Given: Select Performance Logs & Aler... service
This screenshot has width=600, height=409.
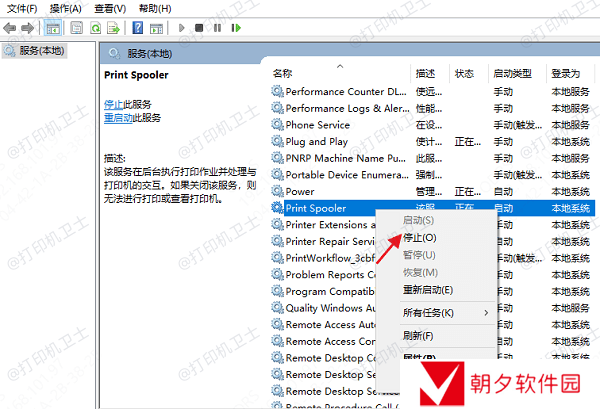Looking at the screenshot, I should click(x=432, y=108).
